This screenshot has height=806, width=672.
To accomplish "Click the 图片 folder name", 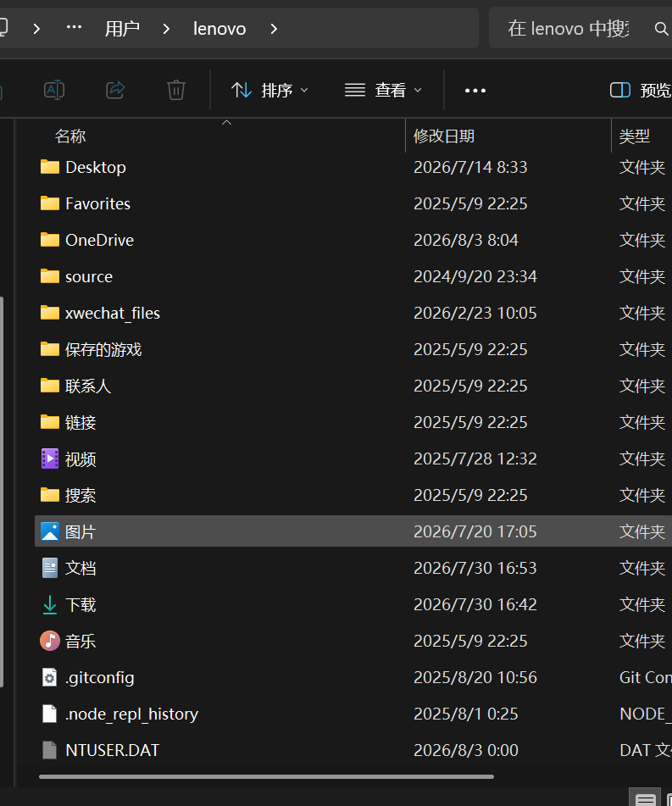I will (81, 532).
